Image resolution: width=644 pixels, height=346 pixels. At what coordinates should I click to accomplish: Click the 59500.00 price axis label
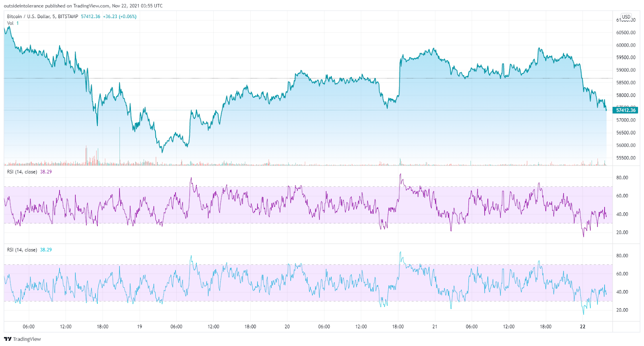tap(626, 58)
